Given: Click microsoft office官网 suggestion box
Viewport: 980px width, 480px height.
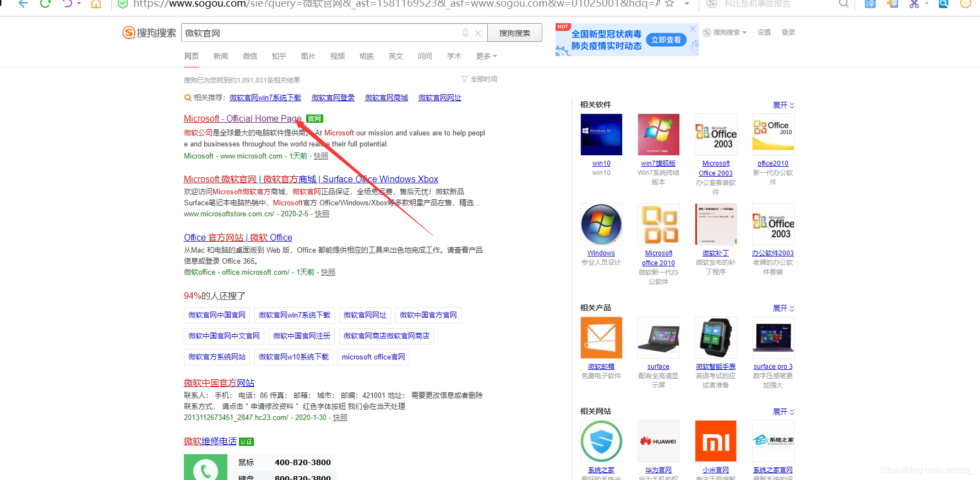Looking at the screenshot, I should [373, 357].
